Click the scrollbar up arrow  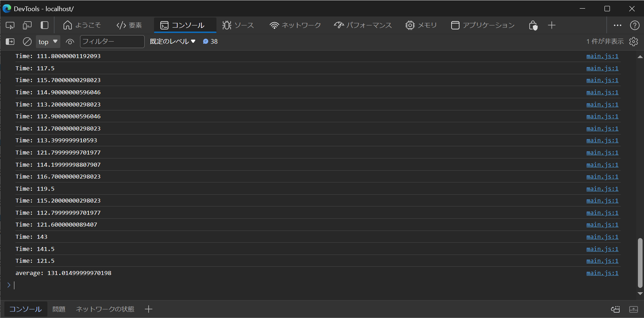coord(640,57)
